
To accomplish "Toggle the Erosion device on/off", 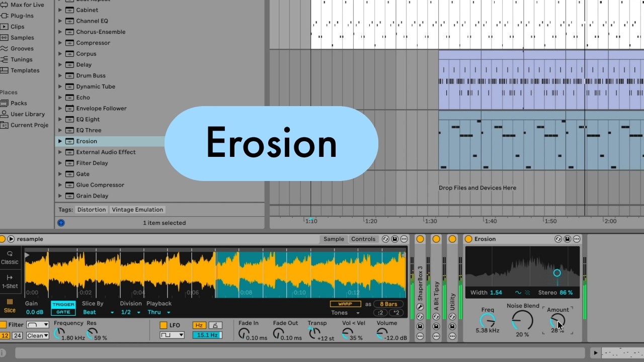I will [x=468, y=239].
